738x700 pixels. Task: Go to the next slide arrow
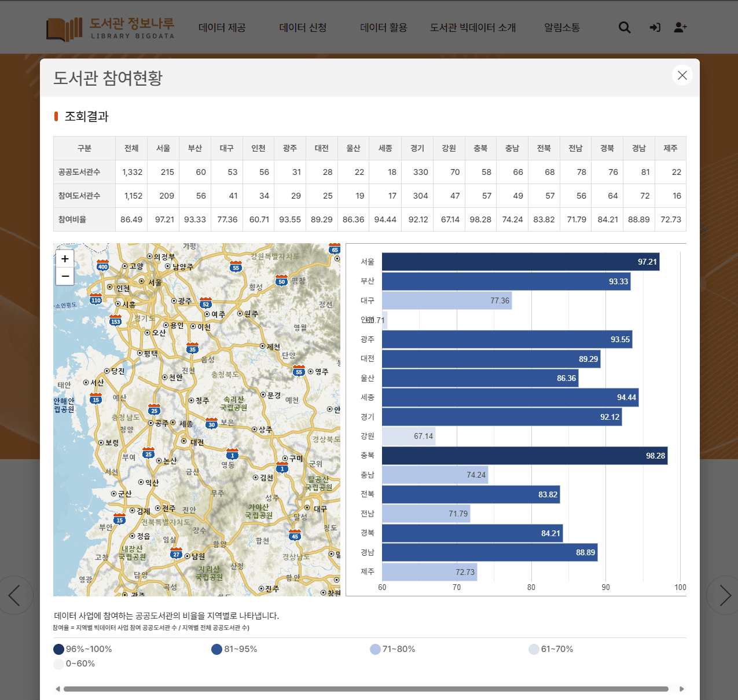(x=724, y=595)
